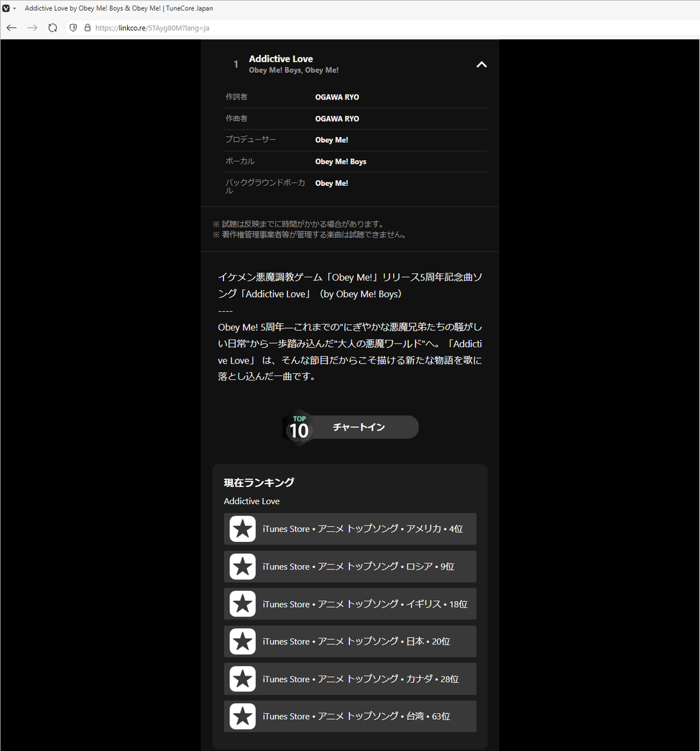
Task: Click the description line starting イケメン悪魔調教ゲーム
Action: point(350,285)
